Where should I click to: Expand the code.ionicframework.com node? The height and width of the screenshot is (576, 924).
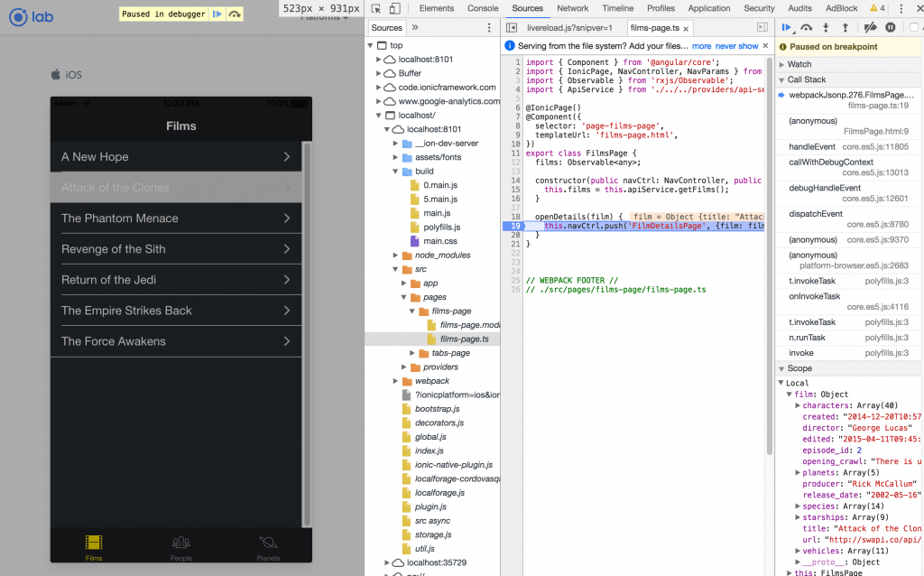[379, 88]
